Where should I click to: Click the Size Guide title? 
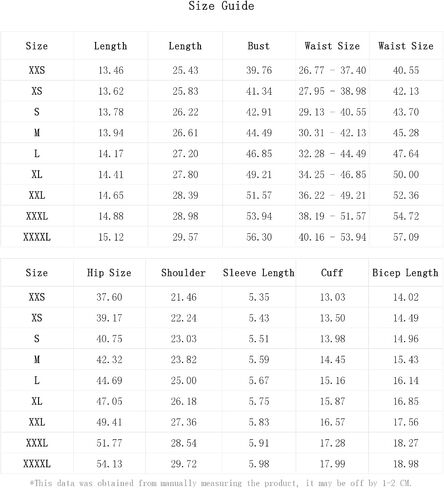tap(221, 6)
